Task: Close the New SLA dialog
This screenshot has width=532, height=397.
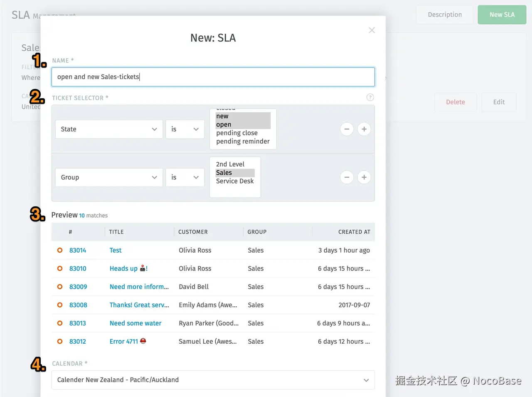Action: 372,30
